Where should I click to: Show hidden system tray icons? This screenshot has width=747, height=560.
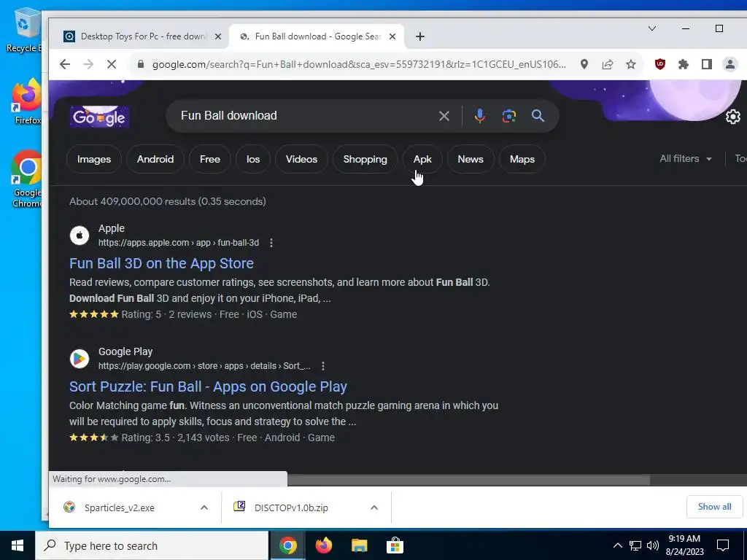coord(617,545)
